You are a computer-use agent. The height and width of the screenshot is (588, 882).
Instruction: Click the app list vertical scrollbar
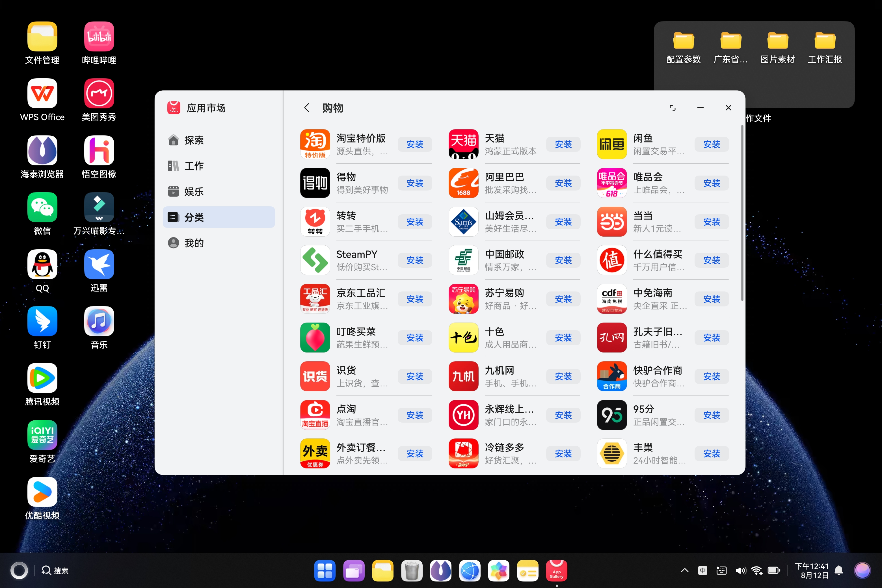[742, 213]
